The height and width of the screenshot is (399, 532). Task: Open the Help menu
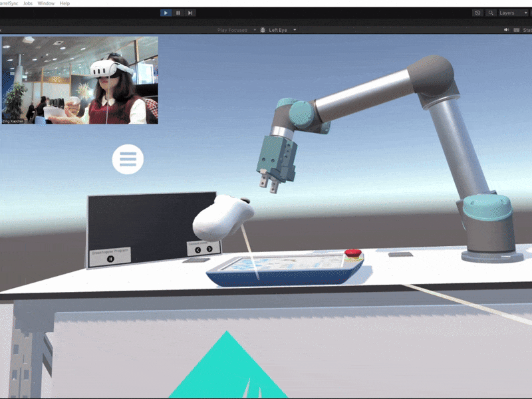pyautogui.click(x=65, y=3)
